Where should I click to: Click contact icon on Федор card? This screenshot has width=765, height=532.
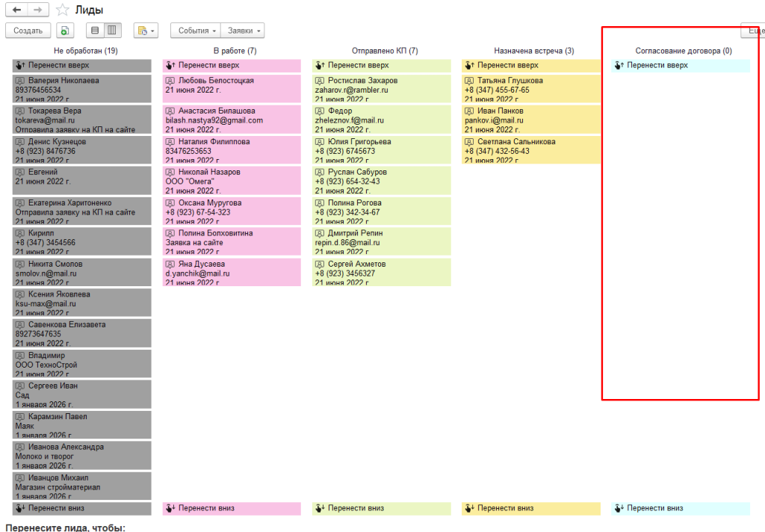[320, 111]
